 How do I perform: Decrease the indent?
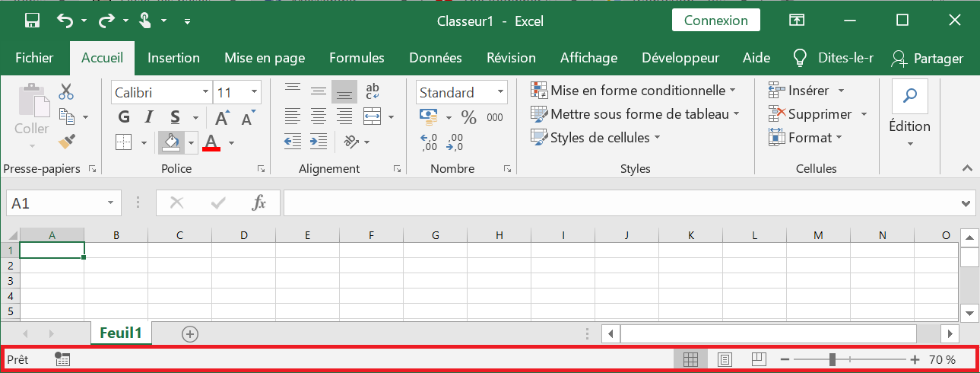coord(293,141)
